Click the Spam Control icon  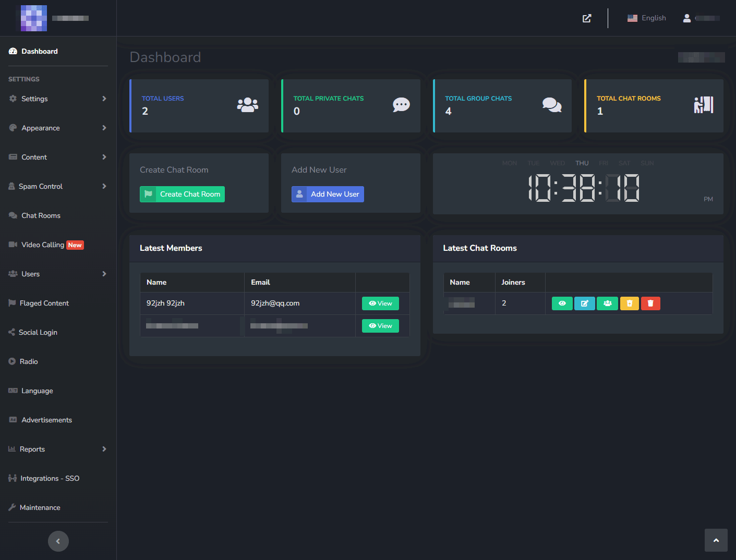click(11, 186)
